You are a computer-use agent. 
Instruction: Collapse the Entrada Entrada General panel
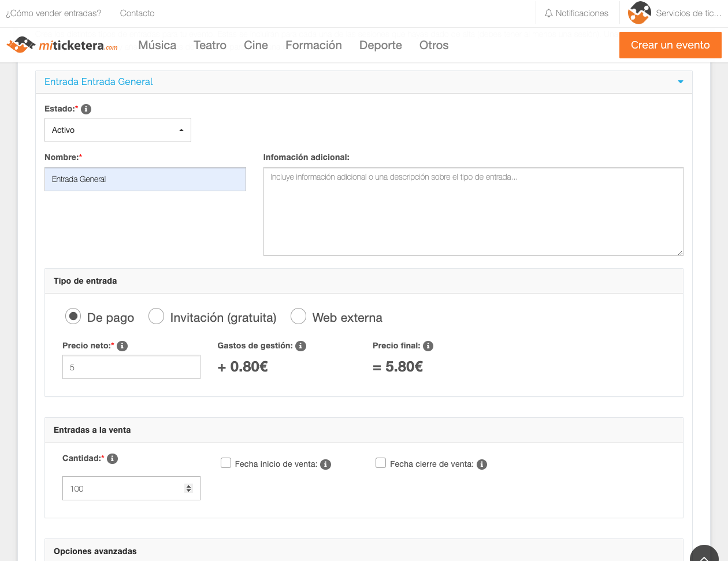tap(680, 82)
